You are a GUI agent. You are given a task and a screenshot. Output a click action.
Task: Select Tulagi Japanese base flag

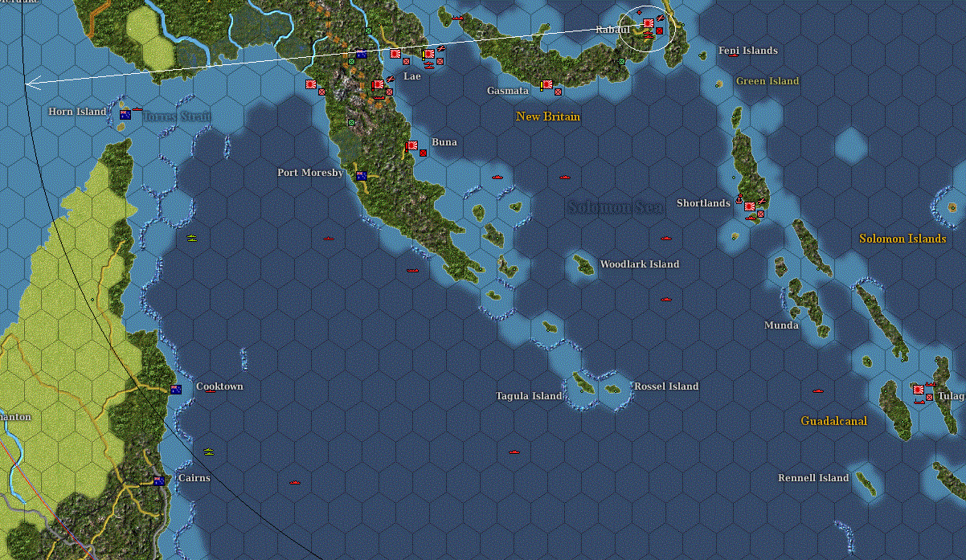(919, 390)
